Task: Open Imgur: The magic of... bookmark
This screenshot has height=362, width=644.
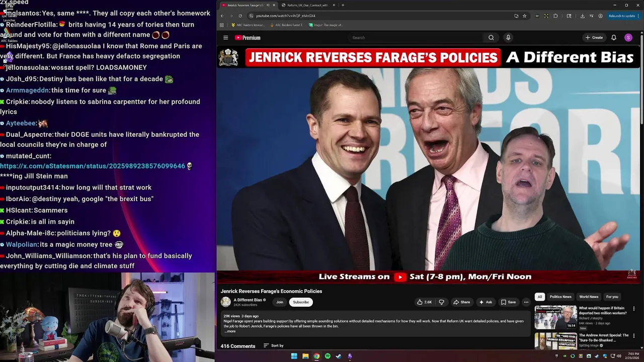Action: tap(326, 25)
